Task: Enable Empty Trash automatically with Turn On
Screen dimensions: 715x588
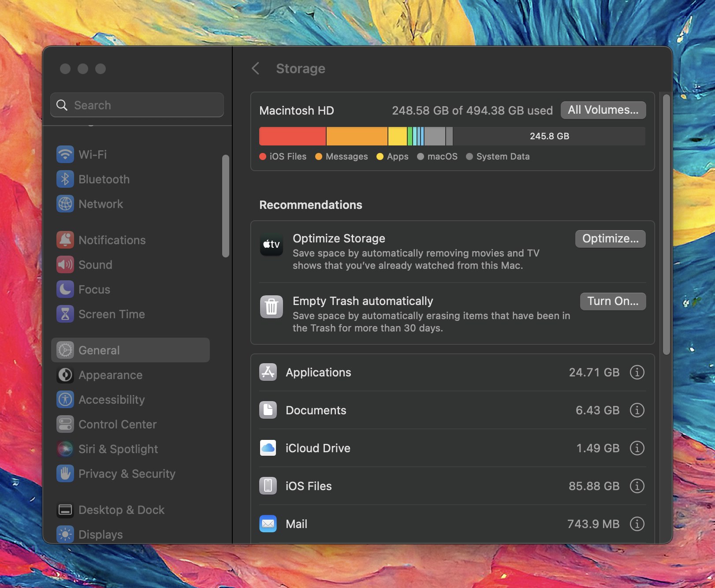Action: coord(613,301)
